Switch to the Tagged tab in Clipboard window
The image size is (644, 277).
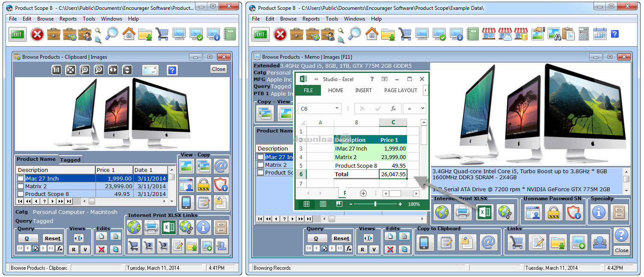click(x=70, y=160)
